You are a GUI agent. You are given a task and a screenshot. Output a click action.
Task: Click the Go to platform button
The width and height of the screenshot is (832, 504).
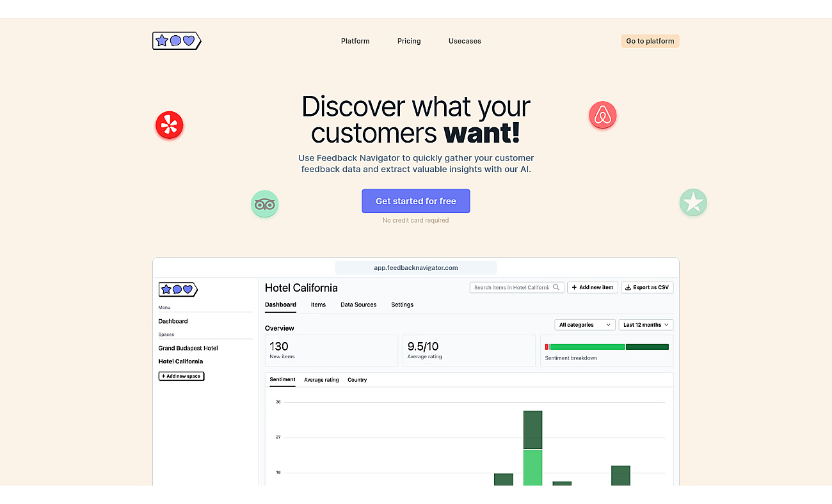tap(650, 41)
